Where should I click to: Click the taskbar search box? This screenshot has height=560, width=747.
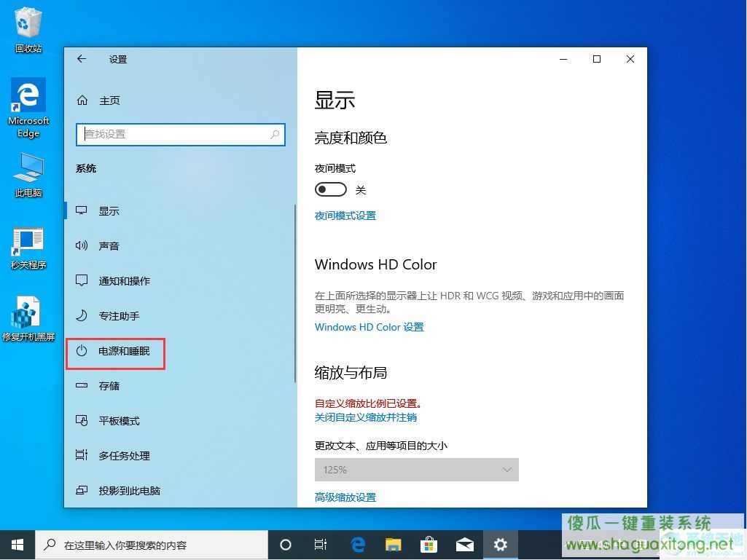click(151, 545)
